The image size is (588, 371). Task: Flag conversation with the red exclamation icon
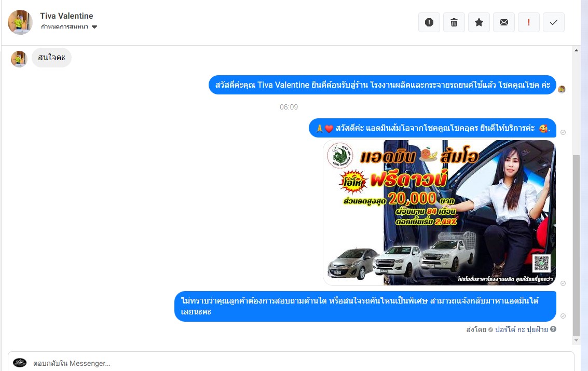[528, 22]
